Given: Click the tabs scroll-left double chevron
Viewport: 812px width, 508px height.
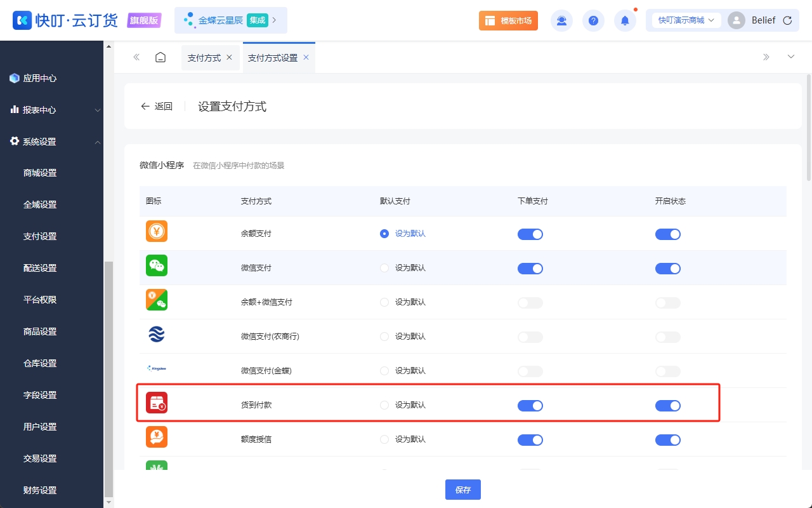Looking at the screenshot, I should tap(136, 57).
